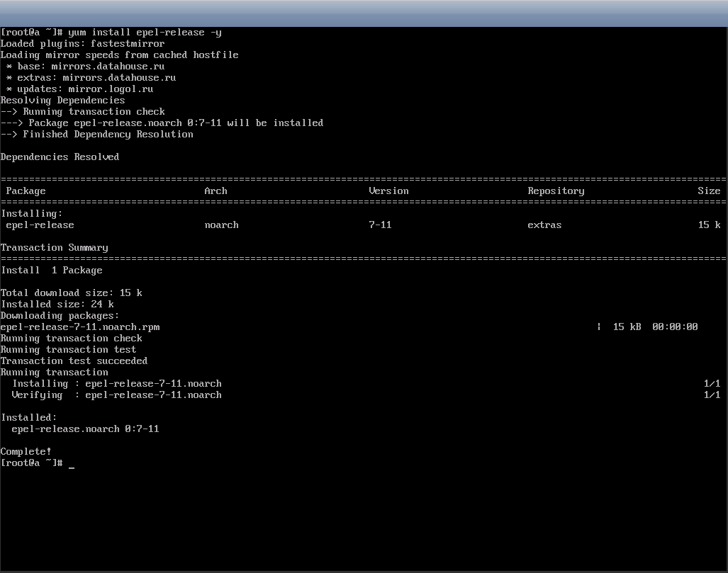This screenshot has height=573, width=728.
Task: Click the "Installed:" result heading
Action: (x=29, y=418)
